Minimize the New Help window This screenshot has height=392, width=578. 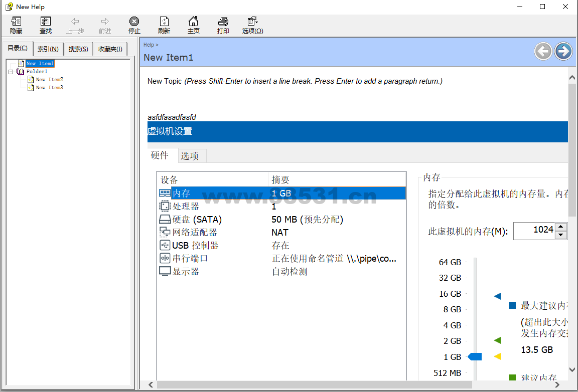[520, 7]
